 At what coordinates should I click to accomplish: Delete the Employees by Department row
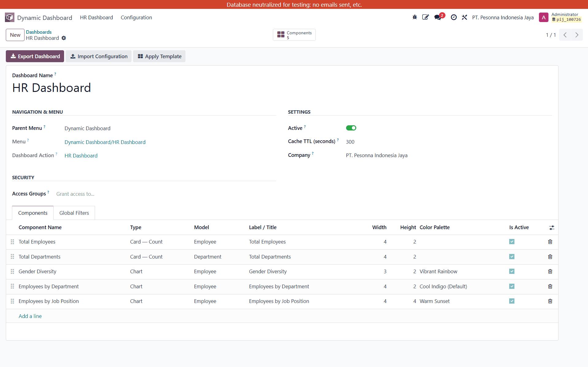tap(550, 286)
